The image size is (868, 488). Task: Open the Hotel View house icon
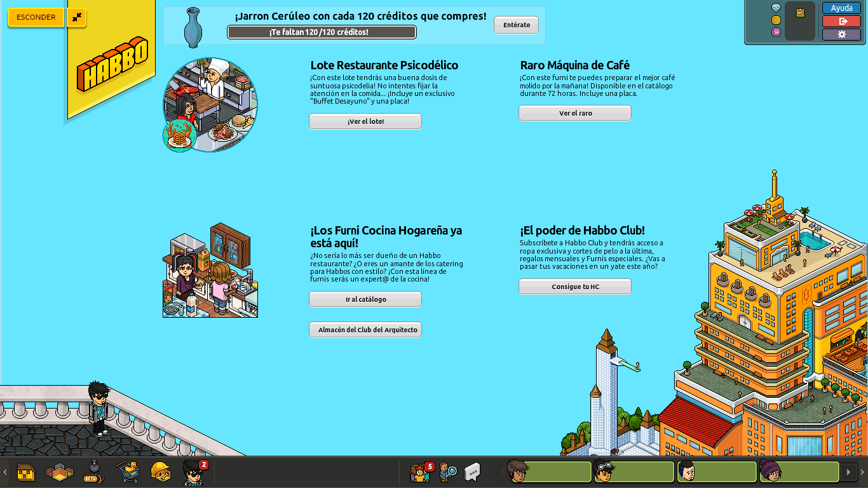(x=26, y=472)
